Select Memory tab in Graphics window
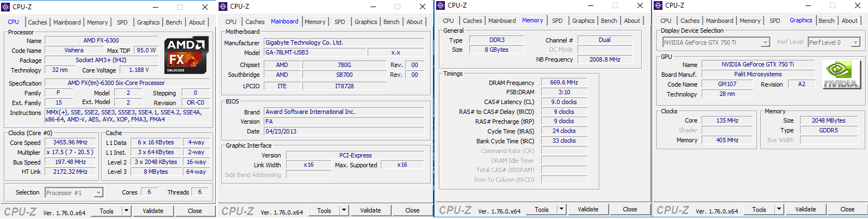This screenshot has height=219, width=868. [750, 21]
